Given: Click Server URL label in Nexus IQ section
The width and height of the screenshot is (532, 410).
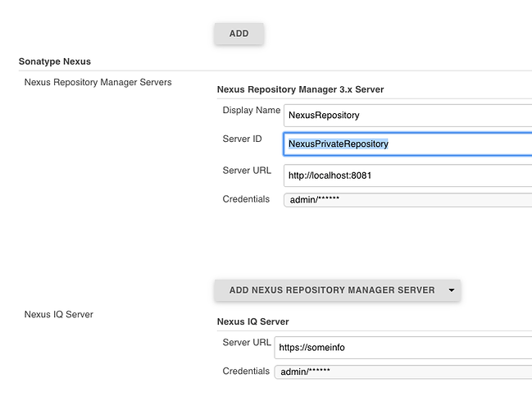Looking at the screenshot, I should click(x=247, y=343).
